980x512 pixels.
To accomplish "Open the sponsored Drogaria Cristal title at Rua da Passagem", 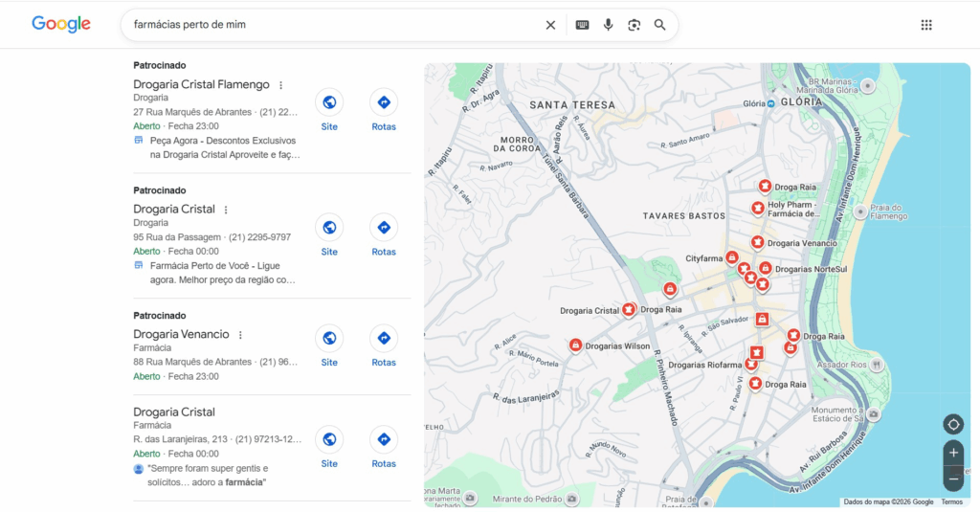I will (174, 210).
